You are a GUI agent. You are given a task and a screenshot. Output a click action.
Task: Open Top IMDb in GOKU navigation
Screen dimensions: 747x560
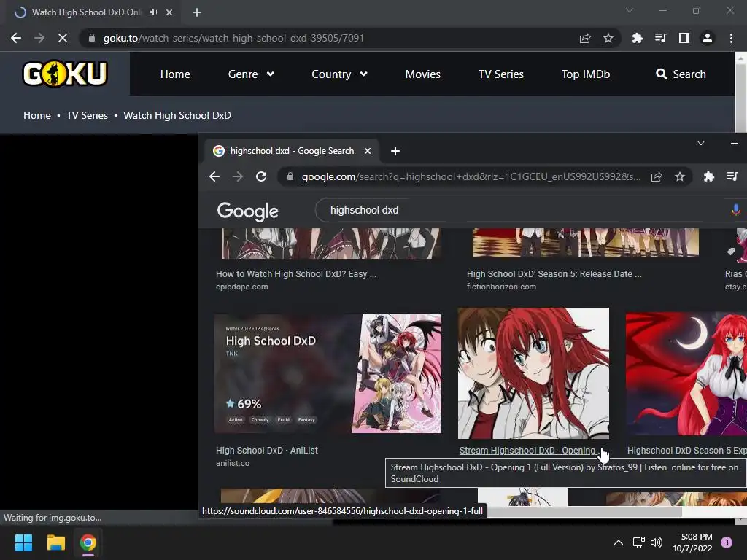(x=586, y=74)
